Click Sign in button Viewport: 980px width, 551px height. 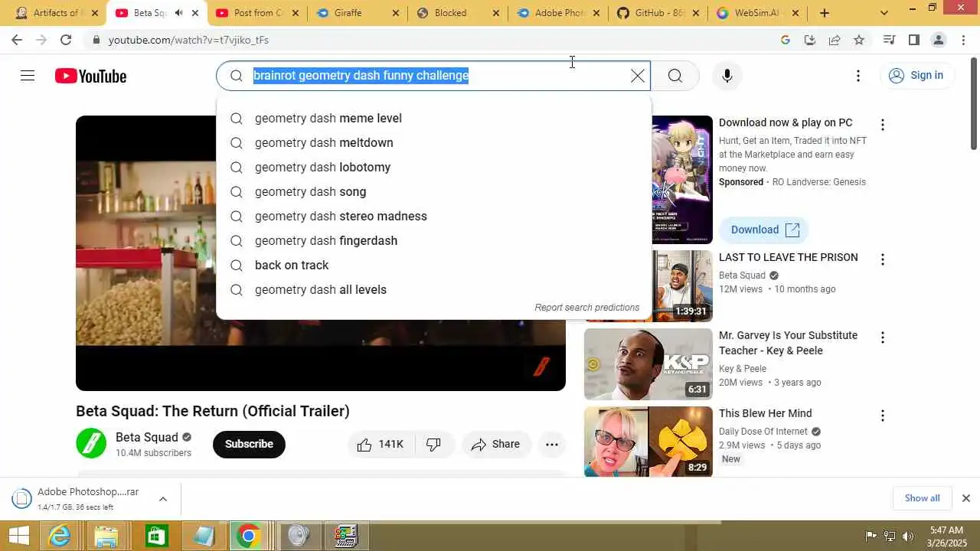click(916, 75)
